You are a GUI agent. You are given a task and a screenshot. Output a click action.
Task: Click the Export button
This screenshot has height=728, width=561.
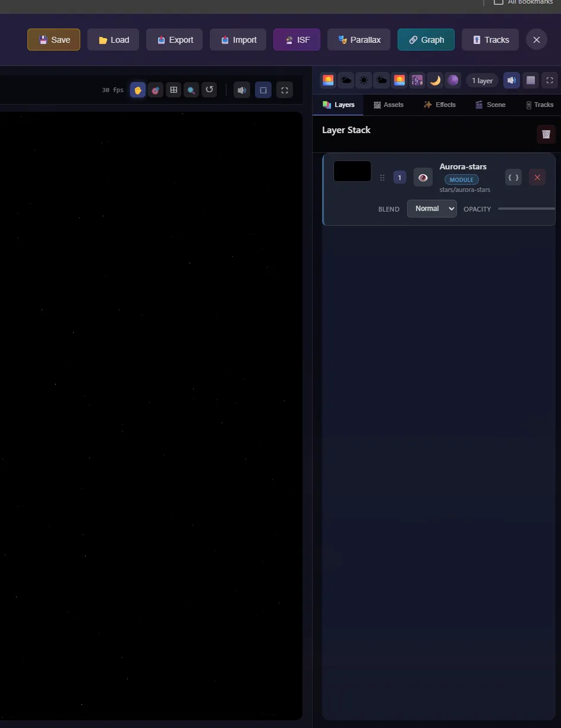(x=175, y=40)
